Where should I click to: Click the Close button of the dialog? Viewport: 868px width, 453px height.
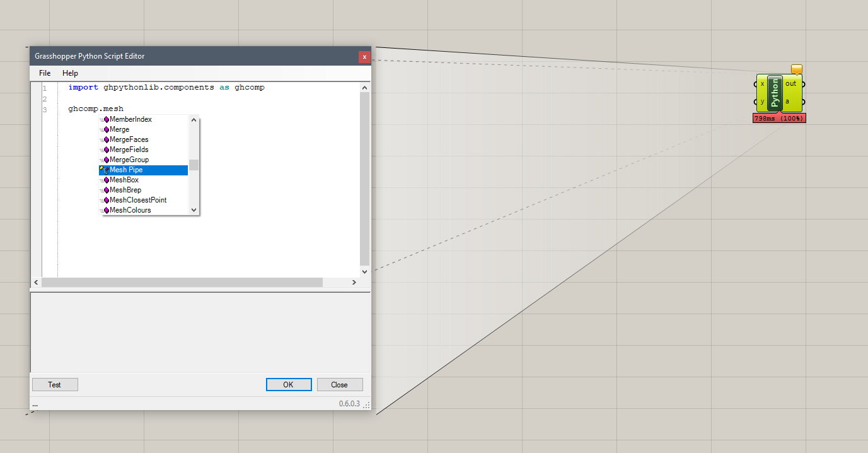click(340, 384)
